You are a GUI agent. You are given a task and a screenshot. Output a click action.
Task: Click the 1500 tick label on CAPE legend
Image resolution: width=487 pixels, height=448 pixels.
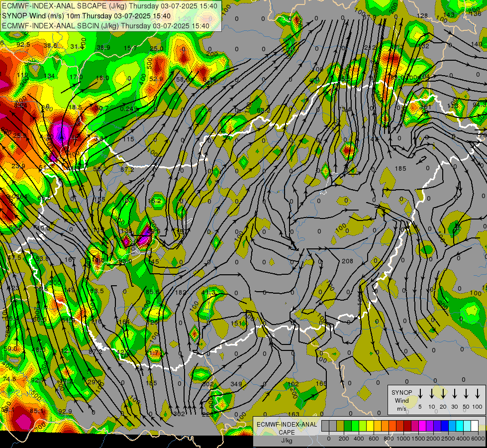tap(418, 439)
